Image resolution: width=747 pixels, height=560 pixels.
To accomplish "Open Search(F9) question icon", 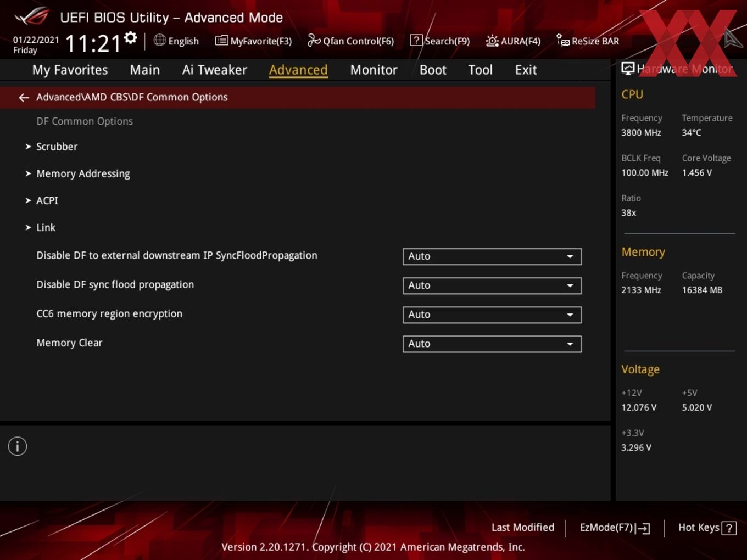I will 416,40.
